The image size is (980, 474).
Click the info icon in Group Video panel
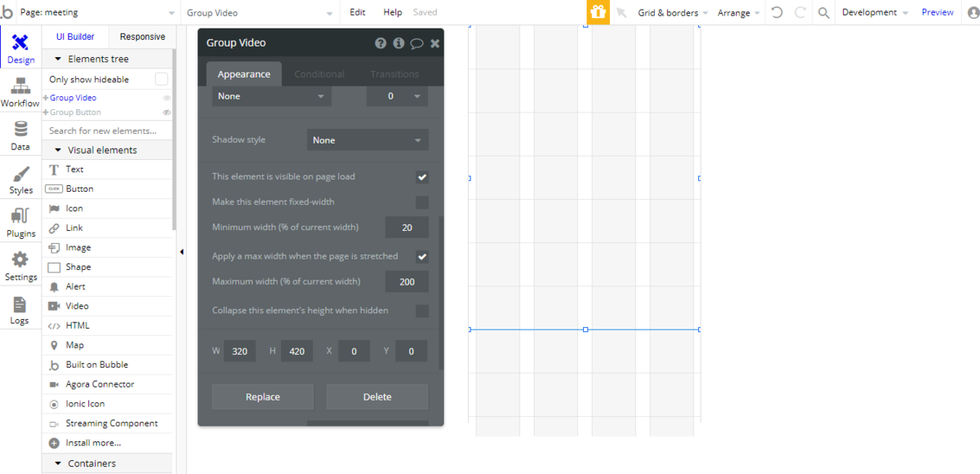399,43
